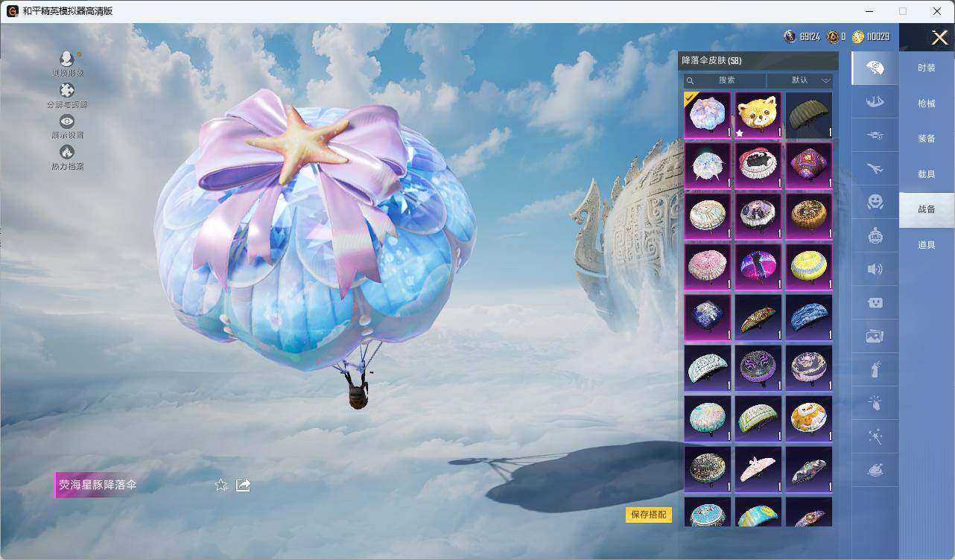
Task: Switch to the 装备 tab
Action: [x=927, y=139]
